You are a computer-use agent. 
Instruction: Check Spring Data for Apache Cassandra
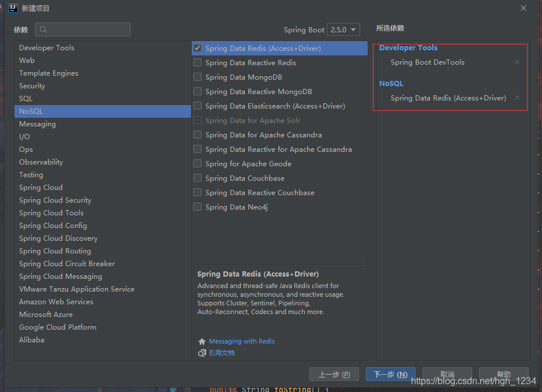(x=197, y=135)
